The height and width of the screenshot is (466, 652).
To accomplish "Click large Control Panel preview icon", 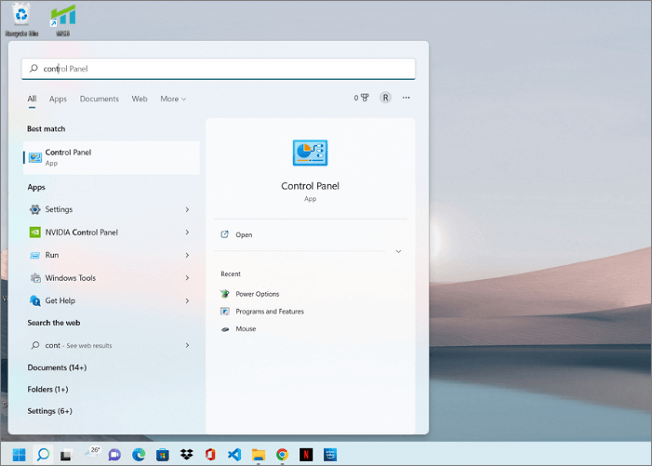I will pyautogui.click(x=310, y=153).
